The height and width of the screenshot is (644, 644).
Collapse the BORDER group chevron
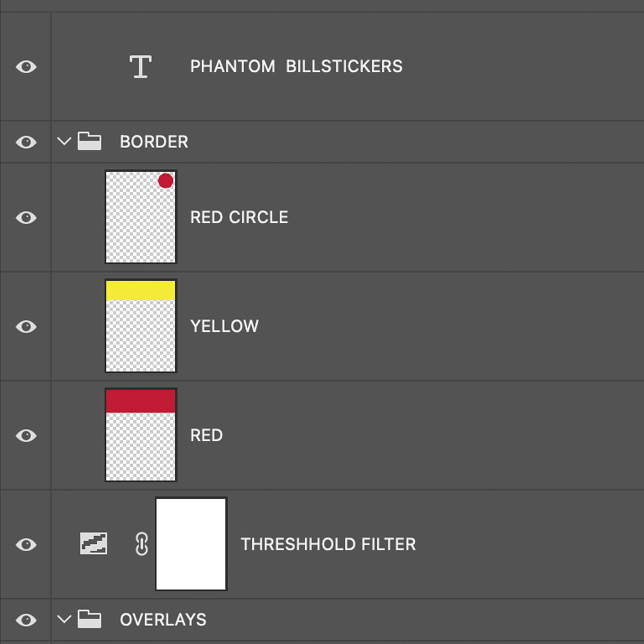pos(64,141)
